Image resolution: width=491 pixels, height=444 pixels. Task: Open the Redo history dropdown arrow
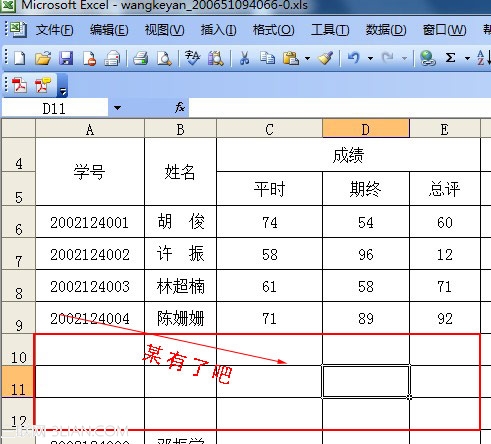tap(404, 59)
